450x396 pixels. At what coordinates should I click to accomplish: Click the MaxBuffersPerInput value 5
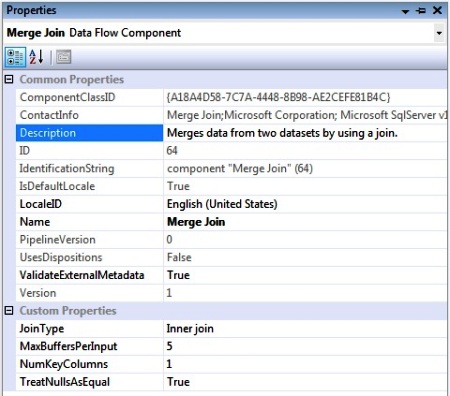pos(169,346)
